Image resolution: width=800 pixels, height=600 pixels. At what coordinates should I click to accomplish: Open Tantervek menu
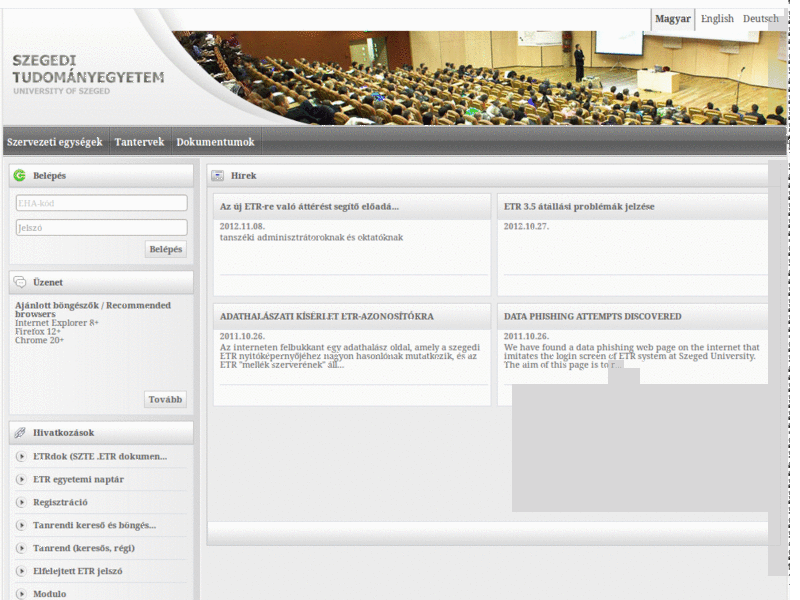click(x=139, y=142)
